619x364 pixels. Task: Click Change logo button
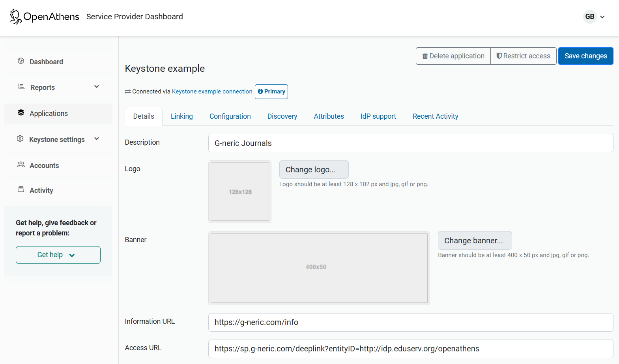point(314,170)
